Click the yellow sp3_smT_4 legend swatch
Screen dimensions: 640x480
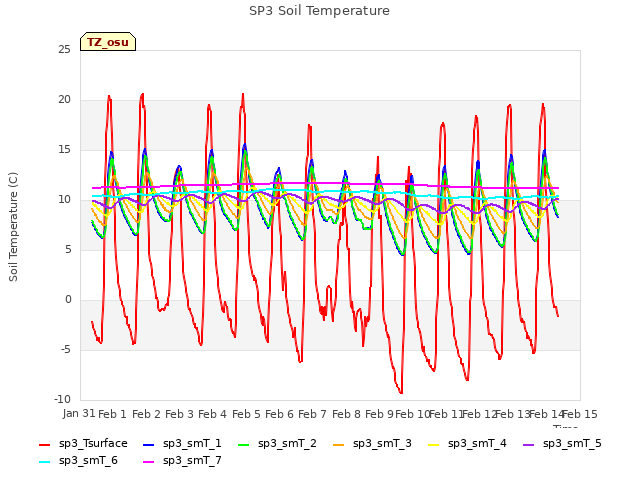[x=433, y=444]
